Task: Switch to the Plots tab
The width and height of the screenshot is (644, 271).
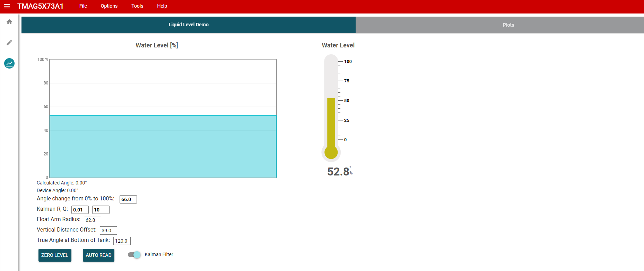Action: click(508, 25)
